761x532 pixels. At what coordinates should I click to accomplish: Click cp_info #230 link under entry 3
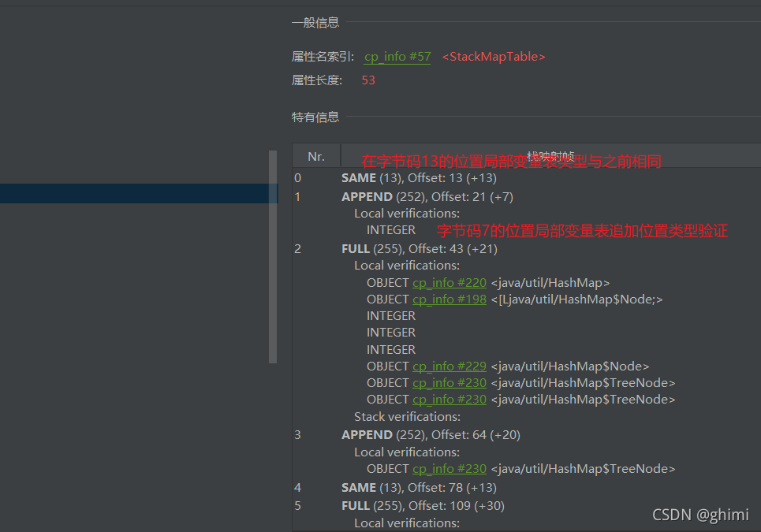(449, 468)
